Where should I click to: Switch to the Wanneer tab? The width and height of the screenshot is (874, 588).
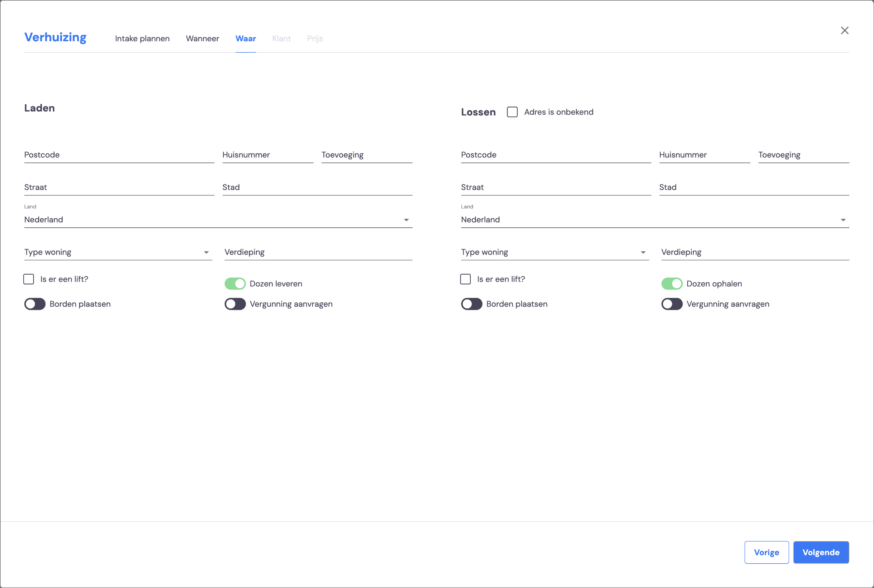203,39
